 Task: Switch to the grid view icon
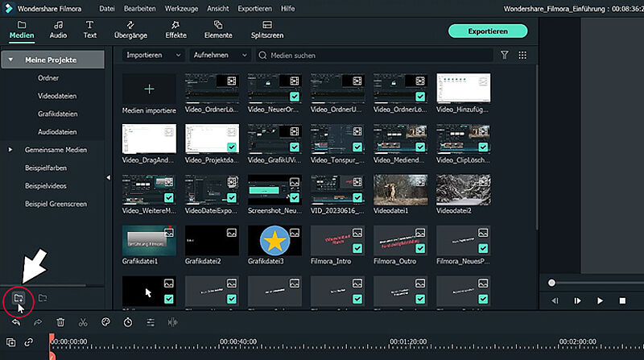tap(522, 55)
